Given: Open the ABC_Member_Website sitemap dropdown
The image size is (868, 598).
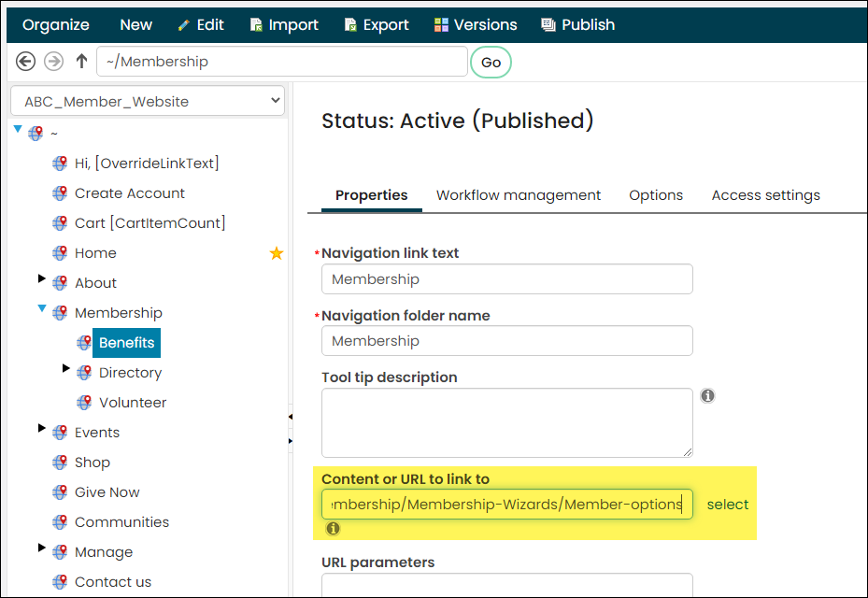Looking at the screenshot, I should click(148, 101).
